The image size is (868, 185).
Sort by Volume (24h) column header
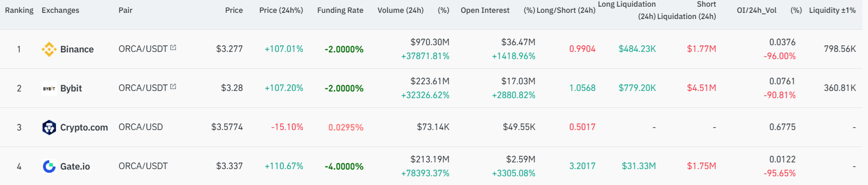coord(401,10)
